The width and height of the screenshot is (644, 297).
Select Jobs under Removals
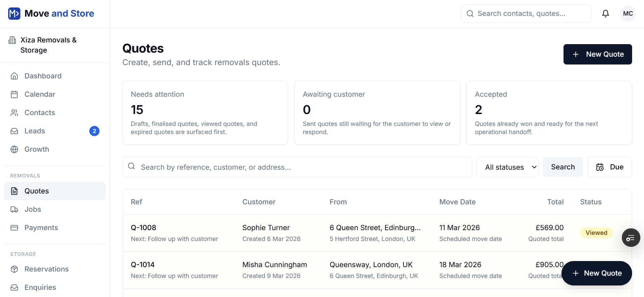pos(55,209)
